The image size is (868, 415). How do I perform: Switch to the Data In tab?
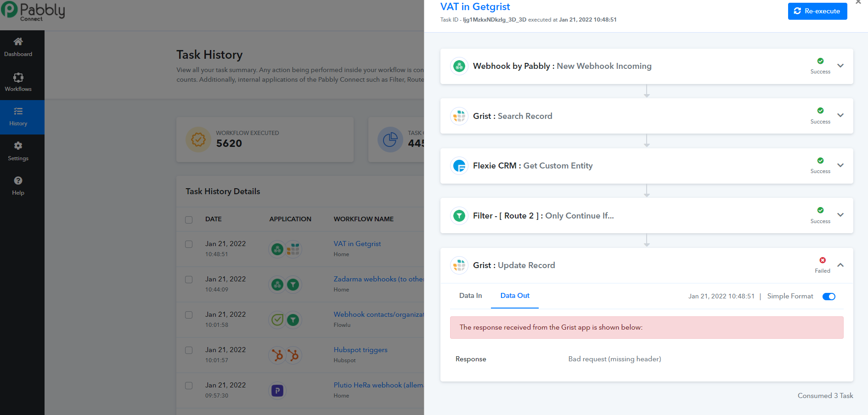point(471,296)
